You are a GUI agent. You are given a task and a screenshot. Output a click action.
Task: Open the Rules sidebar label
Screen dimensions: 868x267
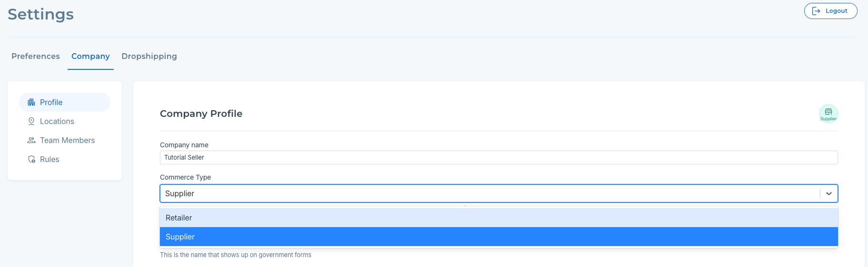tap(49, 159)
